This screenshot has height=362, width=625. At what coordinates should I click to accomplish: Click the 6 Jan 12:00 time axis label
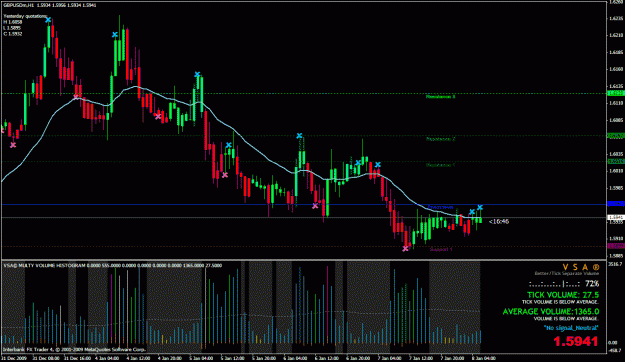[x=327, y=358]
